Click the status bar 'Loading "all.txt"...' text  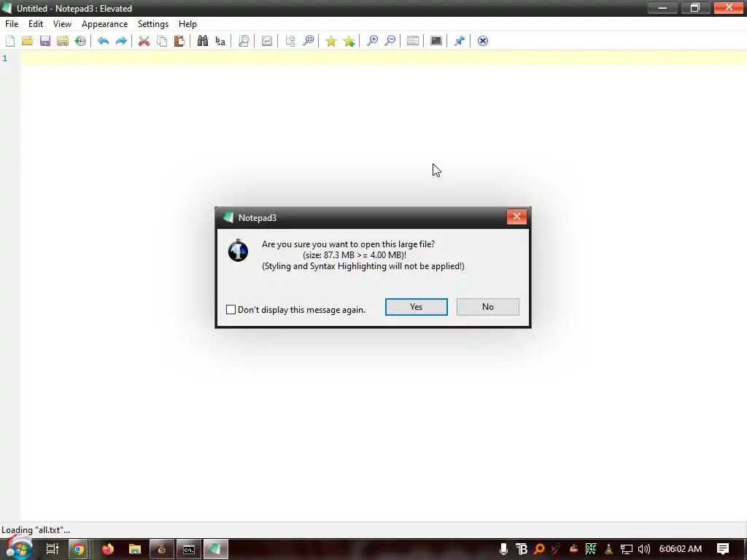tap(36, 530)
